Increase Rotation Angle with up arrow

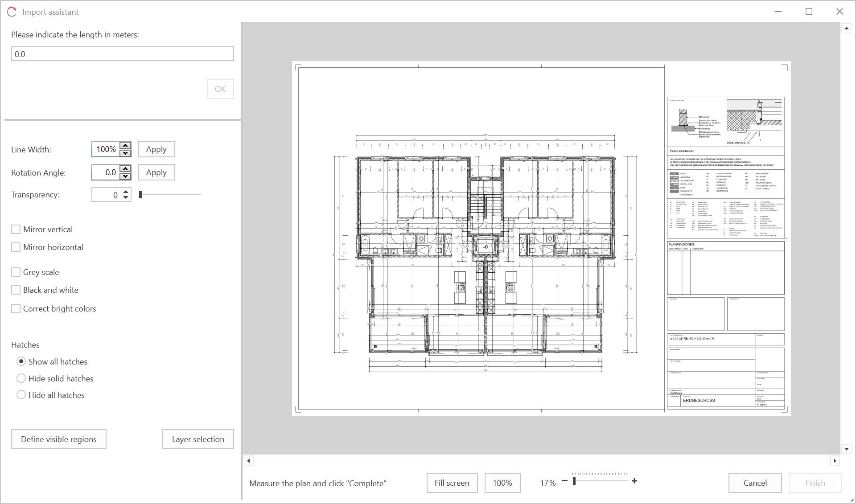click(x=126, y=168)
